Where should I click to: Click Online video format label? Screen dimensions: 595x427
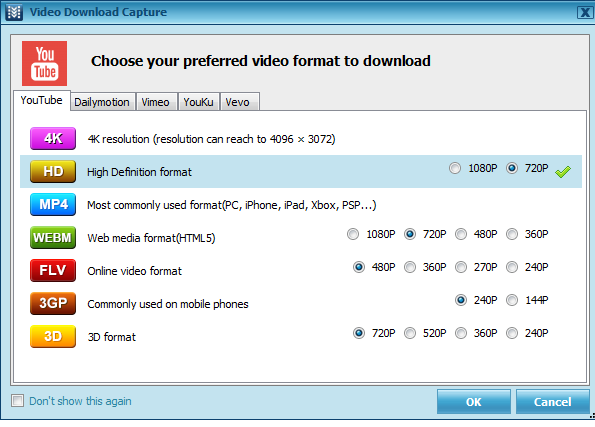134,271
